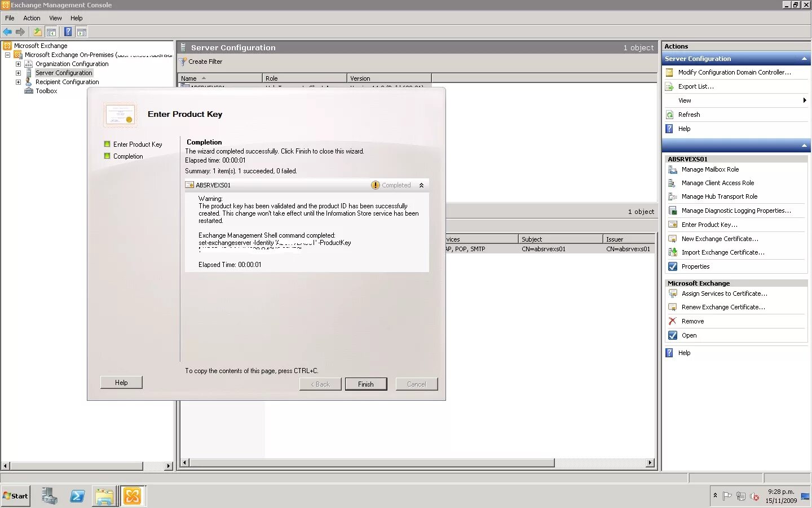Collapse the Server Configuration actions section

click(x=804, y=59)
